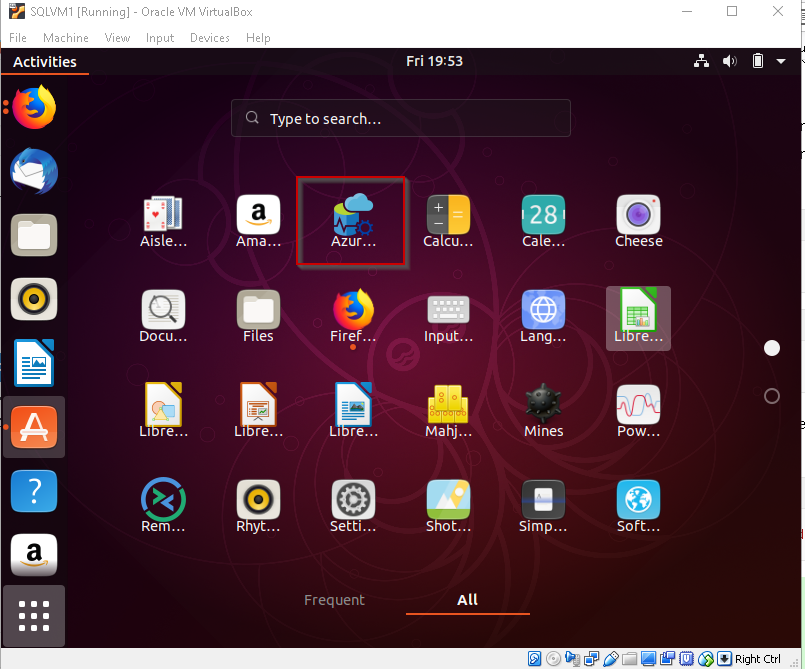805x669 pixels.
Task: Click the display status bar icon
Action: (x=648, y=659)
